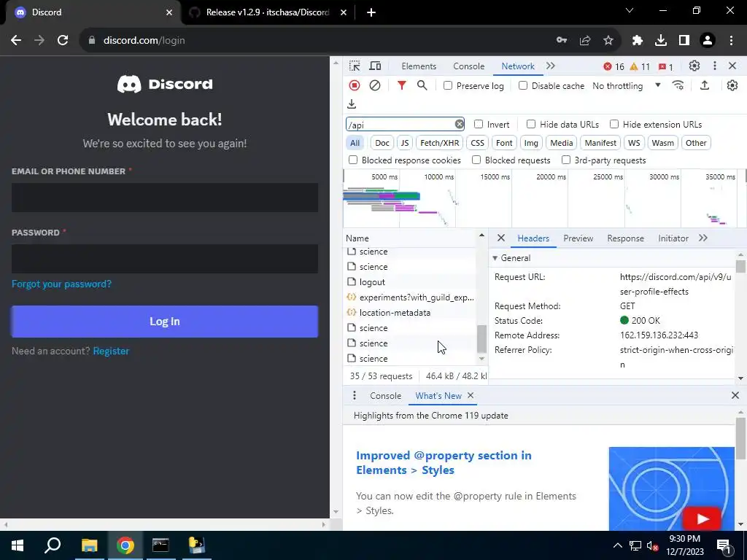Viewport: 747px width, 560px height.
Task: Close the DevTools bottom drawer
Action: point(735,395)
